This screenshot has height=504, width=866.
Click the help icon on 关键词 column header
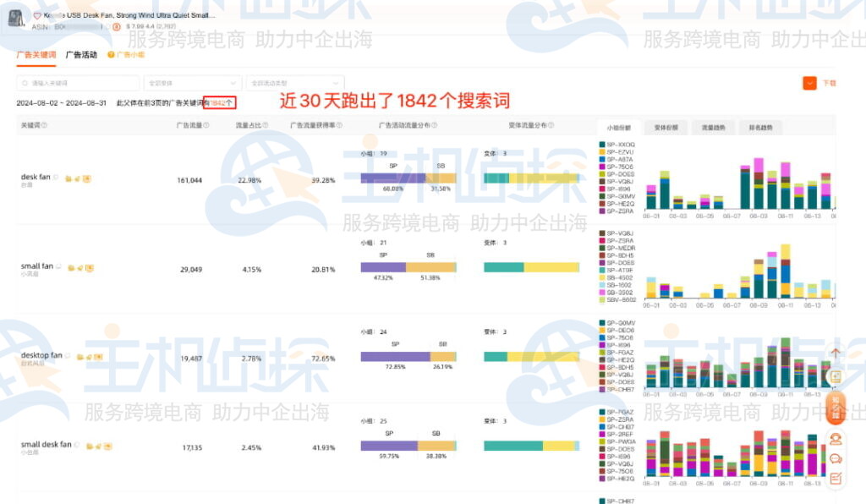point(43,126)
